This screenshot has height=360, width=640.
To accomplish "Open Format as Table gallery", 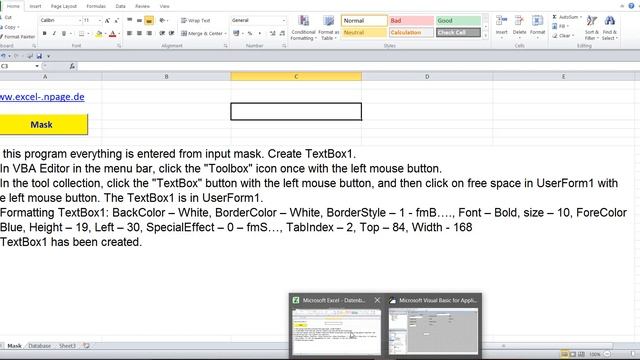I will pos(329,28).
